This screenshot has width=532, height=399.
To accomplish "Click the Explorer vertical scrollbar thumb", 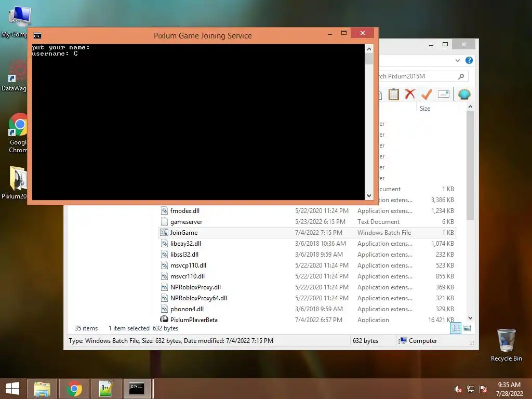I will (470, 166).
